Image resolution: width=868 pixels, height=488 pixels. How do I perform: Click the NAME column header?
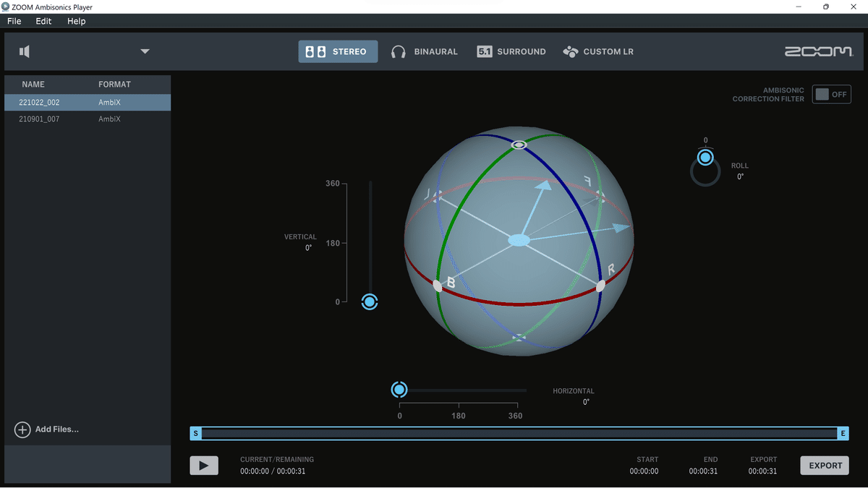click(x=33, y=85)
